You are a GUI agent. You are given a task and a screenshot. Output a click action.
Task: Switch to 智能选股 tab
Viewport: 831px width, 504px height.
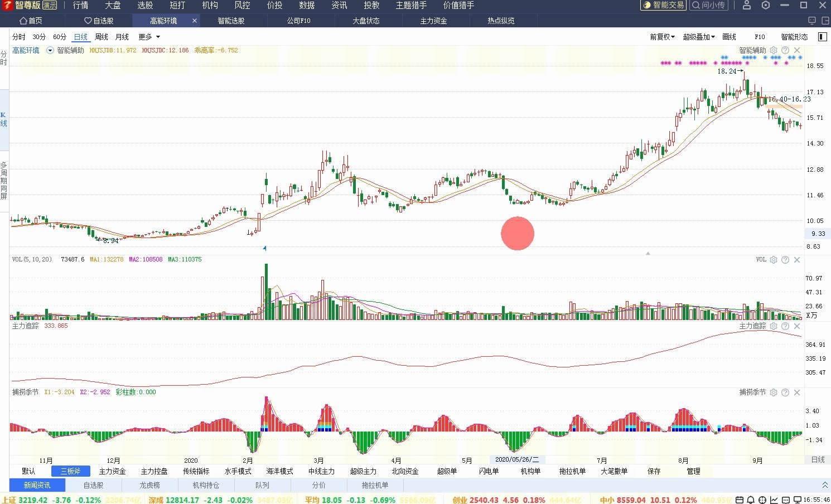(x=231, y=21)
